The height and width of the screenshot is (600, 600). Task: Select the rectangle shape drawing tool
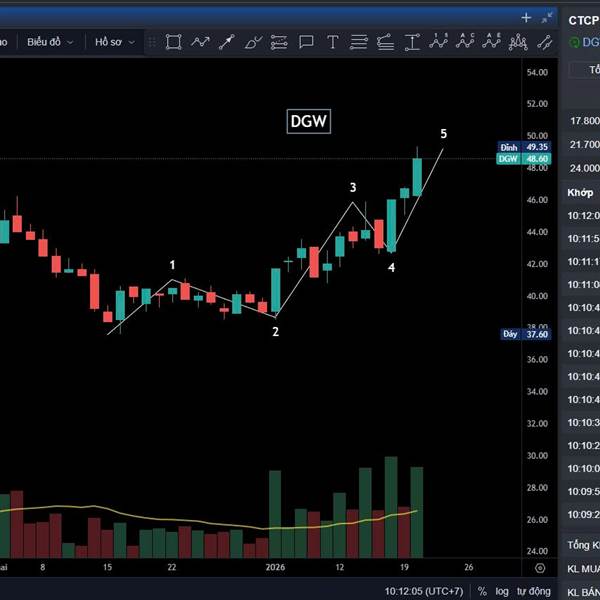173,42
